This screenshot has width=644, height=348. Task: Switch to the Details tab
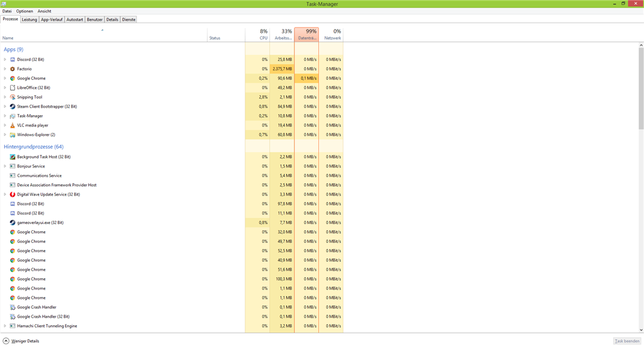(x=112, y=20)
